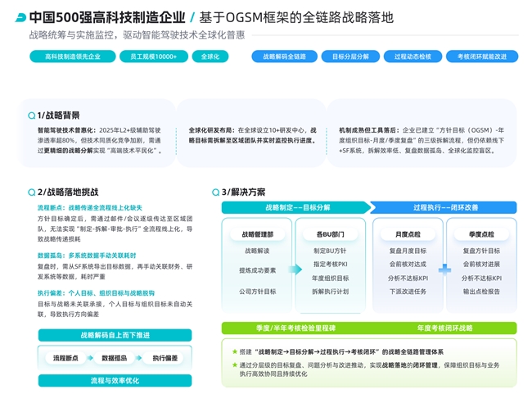Click the 战略管理部 pill label
The height and width of the screenshot is (403, 532).
[258, 233]
